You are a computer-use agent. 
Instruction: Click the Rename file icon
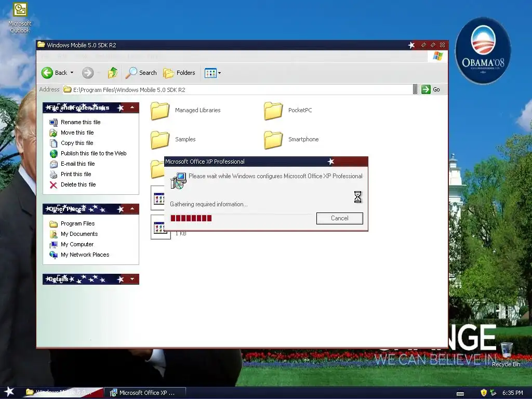point(54,123)
